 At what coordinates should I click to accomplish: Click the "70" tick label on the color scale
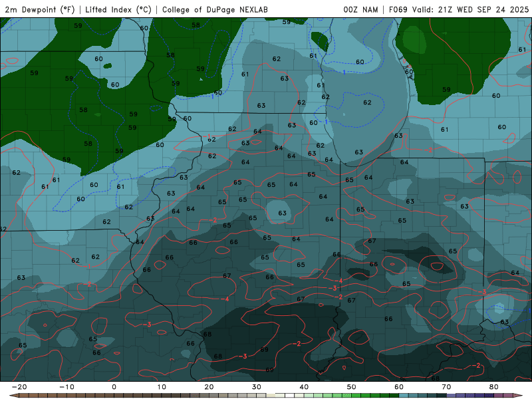(x=446, y=387)
